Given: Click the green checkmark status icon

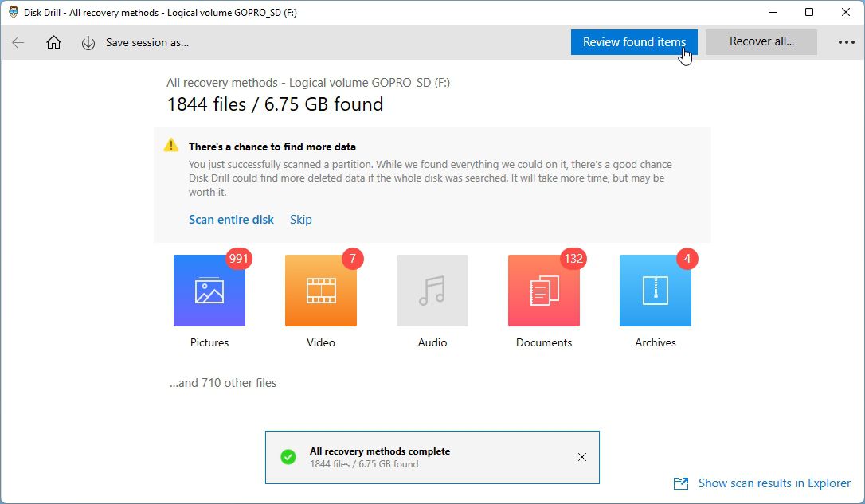Looking at the screenshot, I should (x=288, y=457).
